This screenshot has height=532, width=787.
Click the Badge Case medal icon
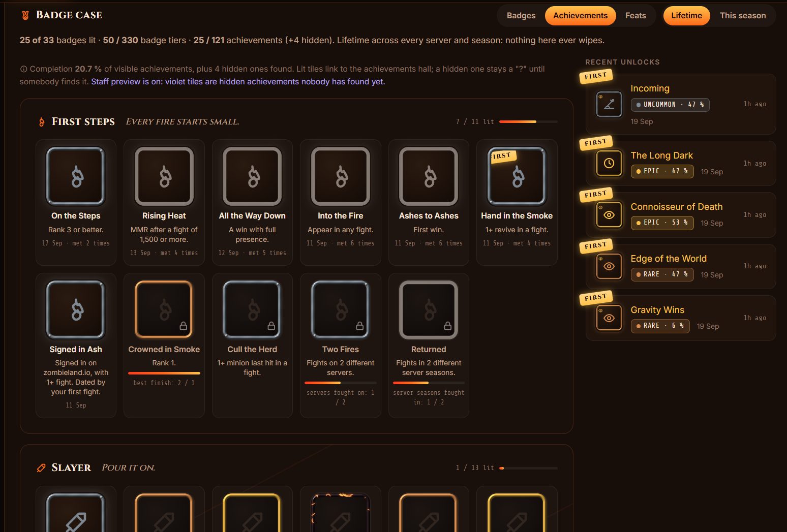pos(25,15)
